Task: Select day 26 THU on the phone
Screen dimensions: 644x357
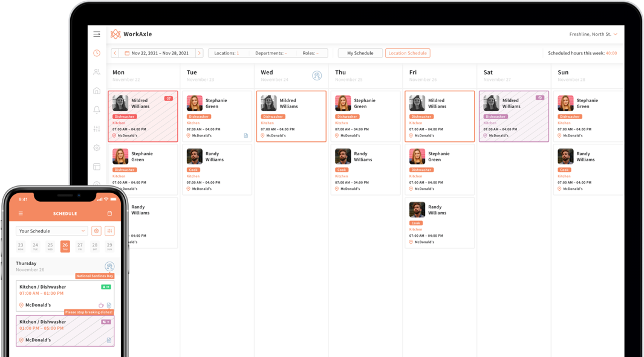Action: click(65, 246)
